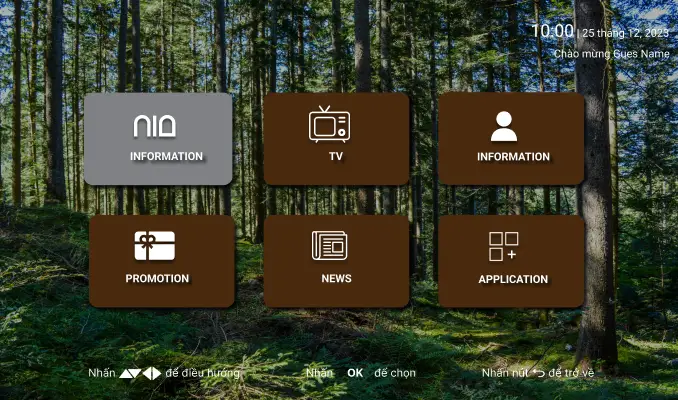
Task: Click the Chào mừng greeting text
Action: [611, 54]
